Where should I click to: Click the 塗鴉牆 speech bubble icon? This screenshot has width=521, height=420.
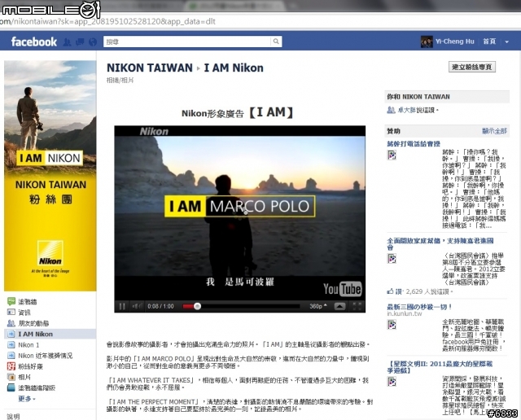[x=11, y=301]
